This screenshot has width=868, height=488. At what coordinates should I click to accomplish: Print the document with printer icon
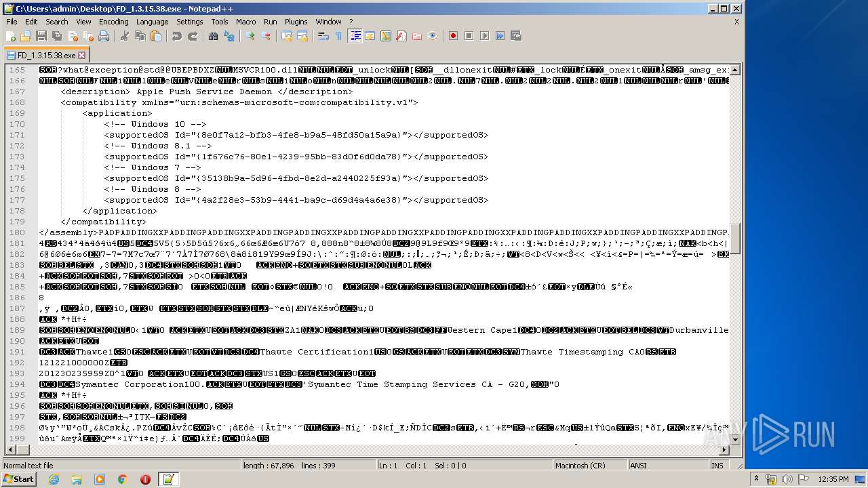(104, 36)
